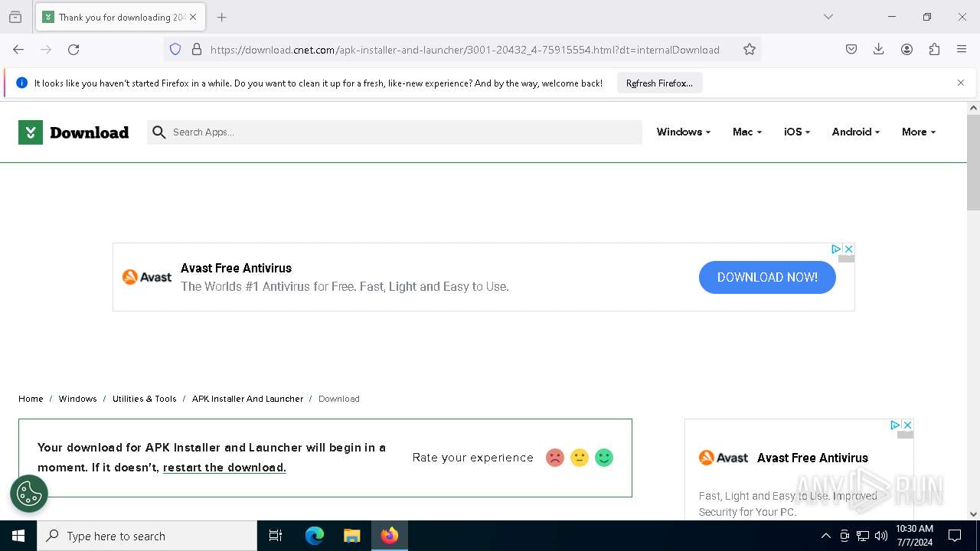The image size is (980, 551).
Task: Save page to Pocket
Action: tap(851, 49)
